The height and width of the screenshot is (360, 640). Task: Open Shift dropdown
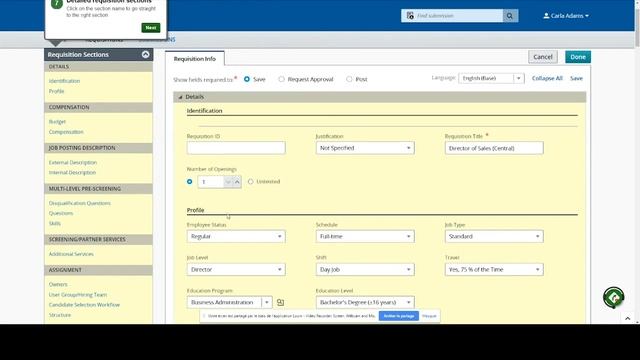click(x=365, y=269)
